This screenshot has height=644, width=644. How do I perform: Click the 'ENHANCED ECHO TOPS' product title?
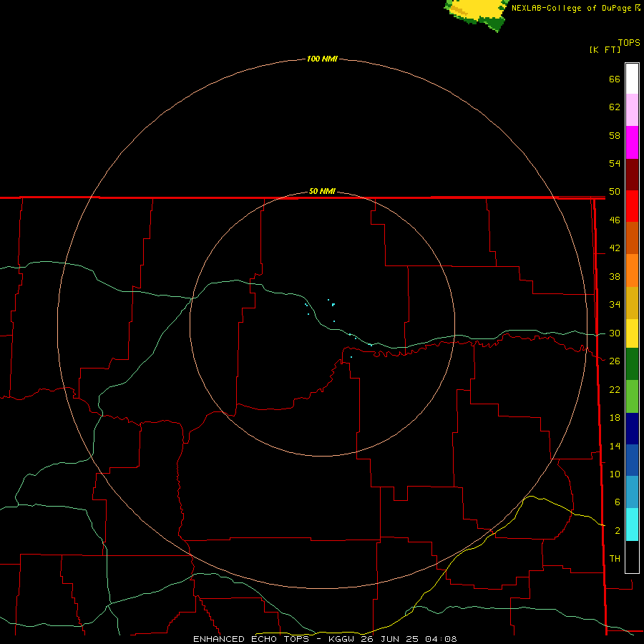(x=251, y=639)
